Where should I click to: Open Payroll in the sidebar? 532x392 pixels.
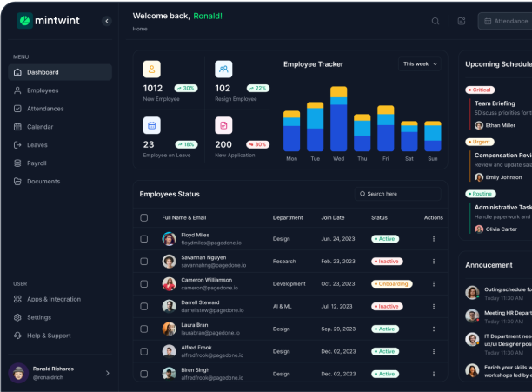click(x=60, y=163)
